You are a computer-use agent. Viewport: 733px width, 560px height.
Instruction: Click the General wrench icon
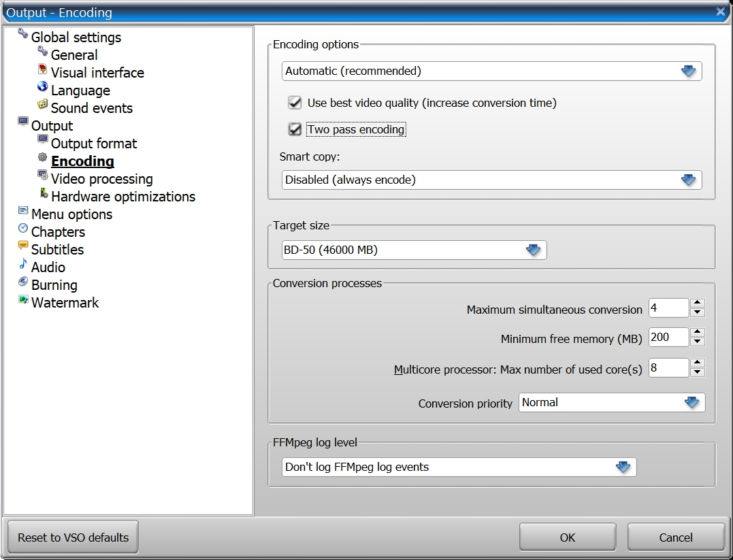pos(43,51)
